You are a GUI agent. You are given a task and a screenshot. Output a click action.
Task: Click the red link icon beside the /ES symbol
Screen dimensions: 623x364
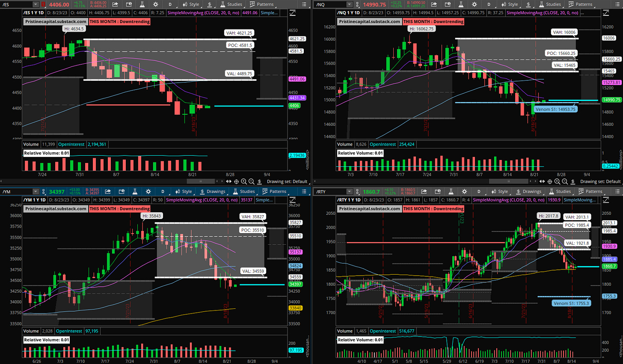43,4
